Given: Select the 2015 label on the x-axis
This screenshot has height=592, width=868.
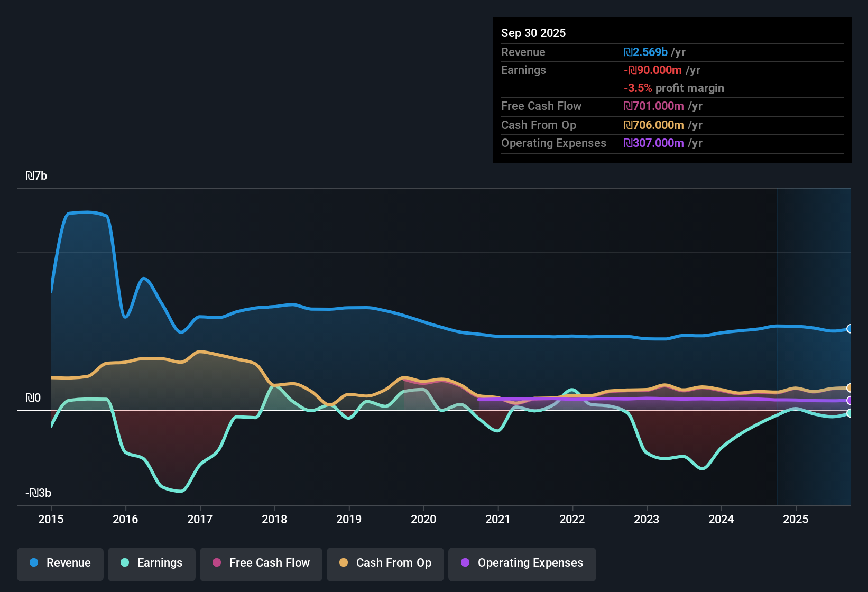Looking at the screenshot, I should click(50, 520).
